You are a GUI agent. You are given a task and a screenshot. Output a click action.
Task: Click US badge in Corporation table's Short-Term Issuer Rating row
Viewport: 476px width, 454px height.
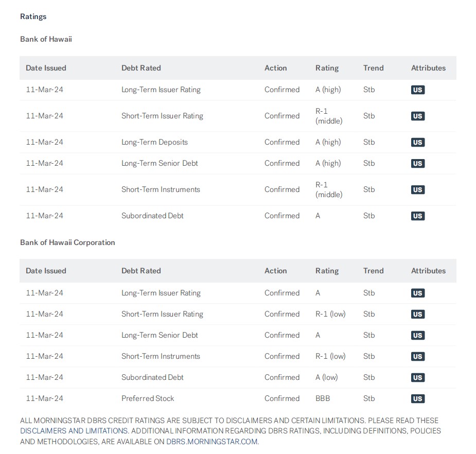[418, 315]
